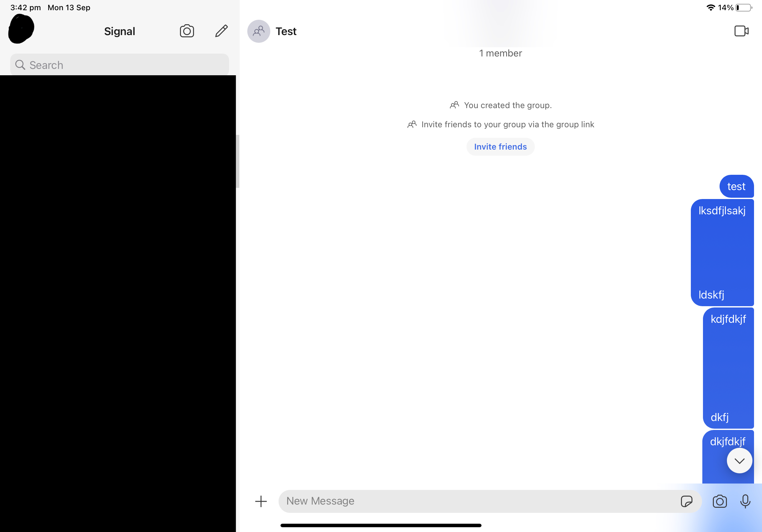The image size is (762, 532).
Task: Tap the Invite friends button
Action: coord(500,146)
